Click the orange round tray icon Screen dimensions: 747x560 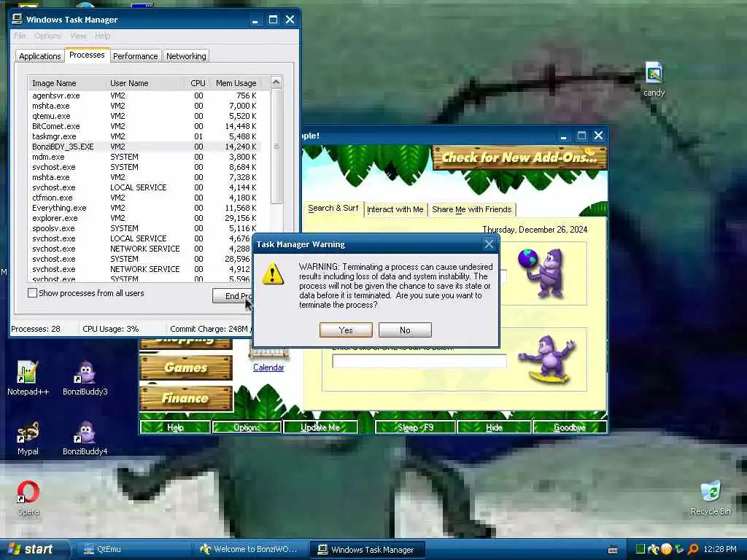pyautogui.click(x=667, y=549)
